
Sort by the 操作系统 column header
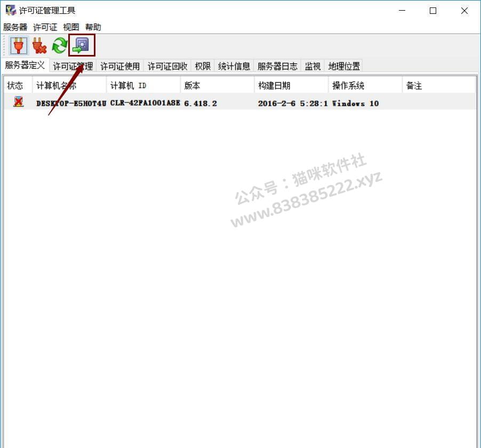coord(365,85)
